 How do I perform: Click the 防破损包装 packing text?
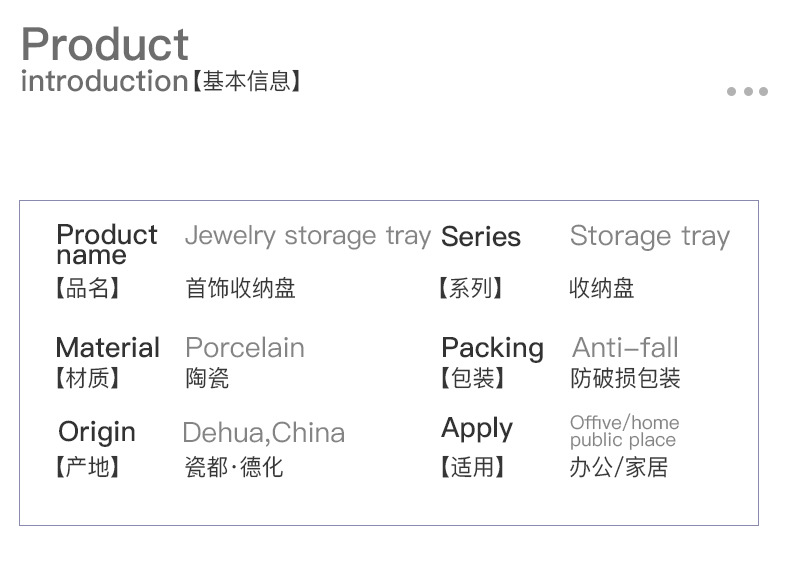624,379
